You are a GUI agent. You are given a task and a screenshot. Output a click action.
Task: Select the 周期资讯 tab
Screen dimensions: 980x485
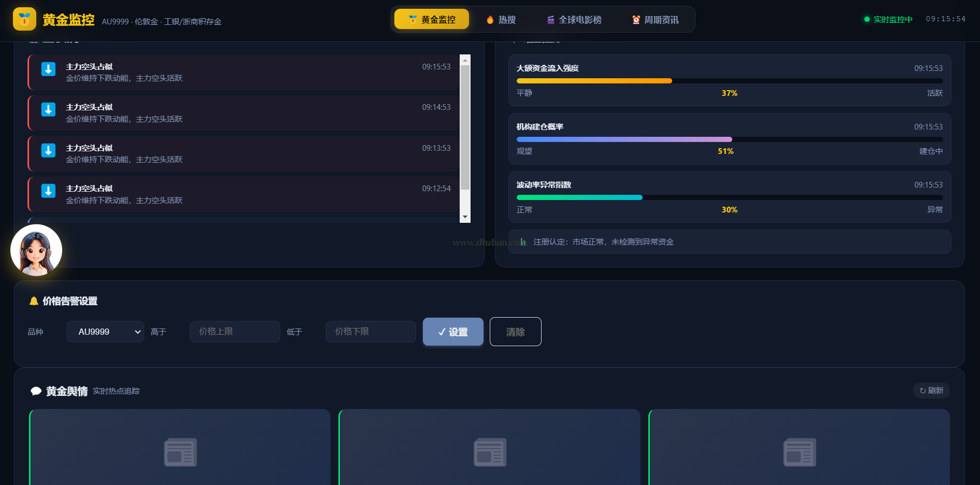[x=655, y=20]
